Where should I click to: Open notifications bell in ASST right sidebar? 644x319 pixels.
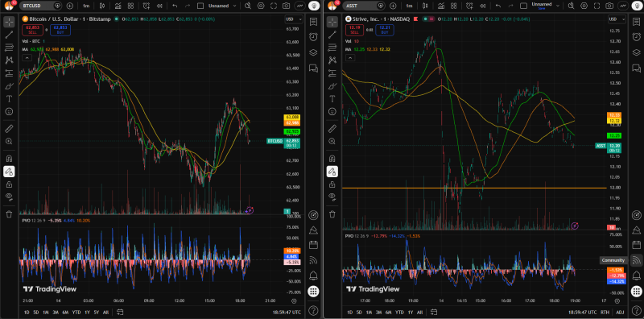[x=637, y=275]
